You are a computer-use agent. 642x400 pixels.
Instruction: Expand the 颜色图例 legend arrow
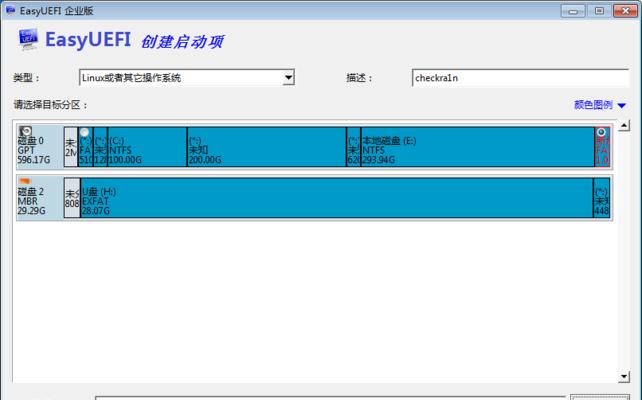click(x=622, y=106)
